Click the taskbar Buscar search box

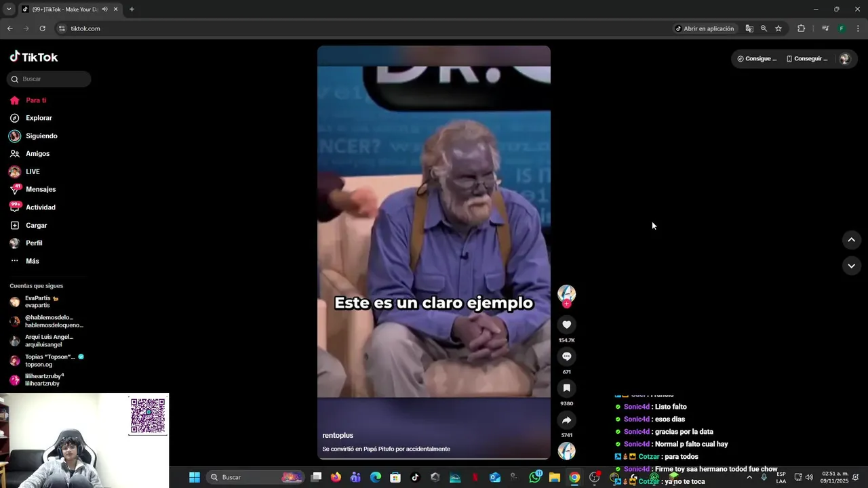tap(256, 477)
